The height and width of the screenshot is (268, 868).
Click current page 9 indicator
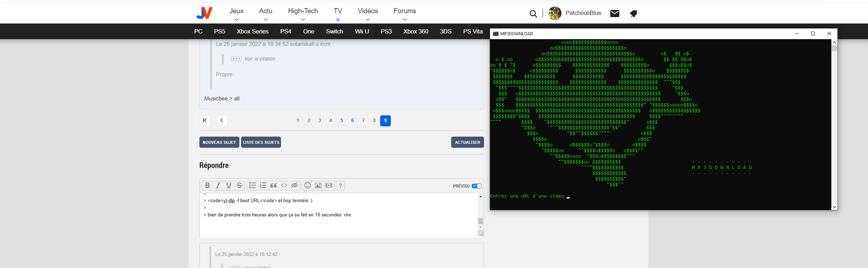385,121
